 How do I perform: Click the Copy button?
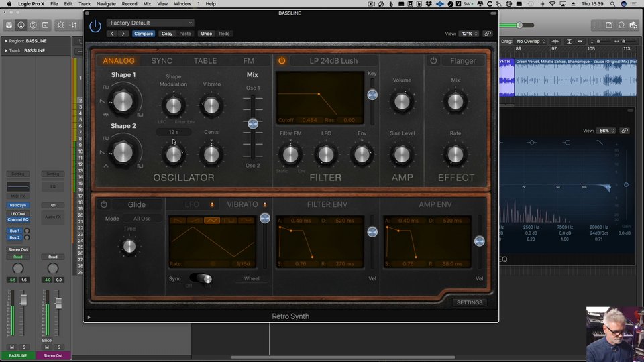pos(167,34)
